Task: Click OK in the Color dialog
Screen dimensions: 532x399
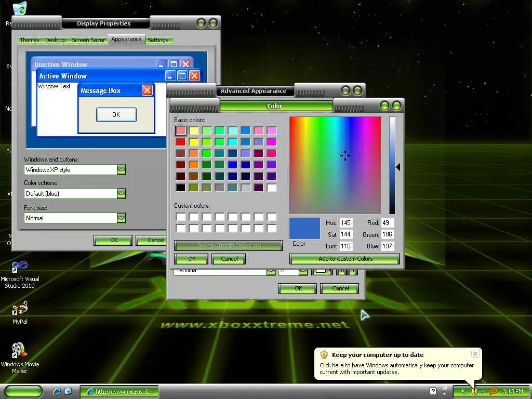Action: tap(191, 259)
